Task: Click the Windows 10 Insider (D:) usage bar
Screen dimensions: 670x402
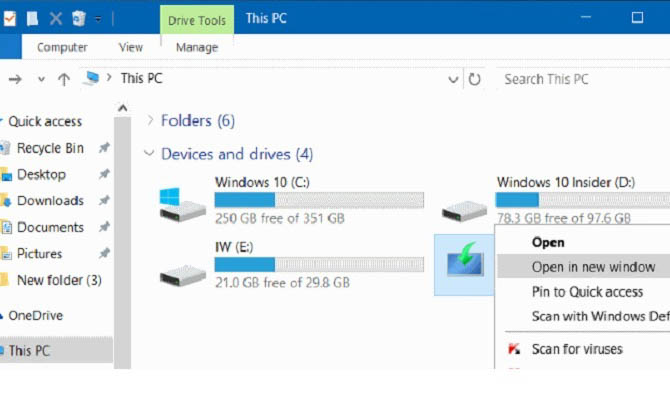Action: [x=583, y=200]
